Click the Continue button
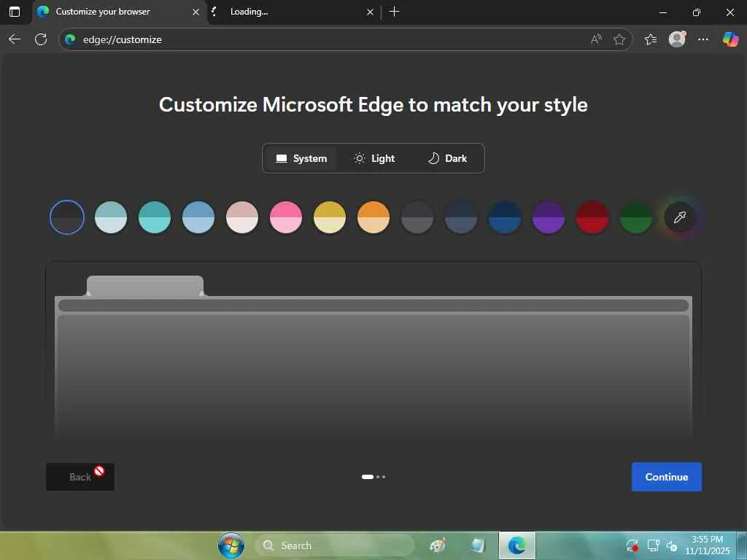Screen dimensions: 747x560 click(x=667, y=477)
